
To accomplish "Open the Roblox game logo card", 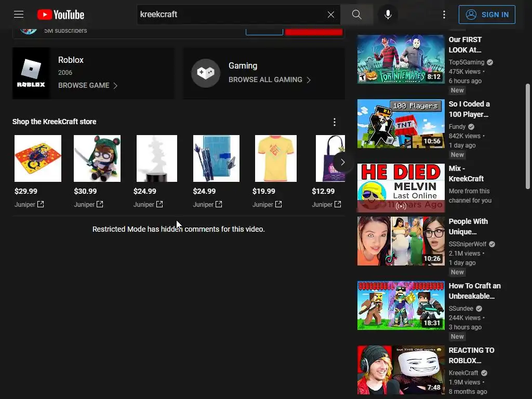I will [x=31, y=73].
